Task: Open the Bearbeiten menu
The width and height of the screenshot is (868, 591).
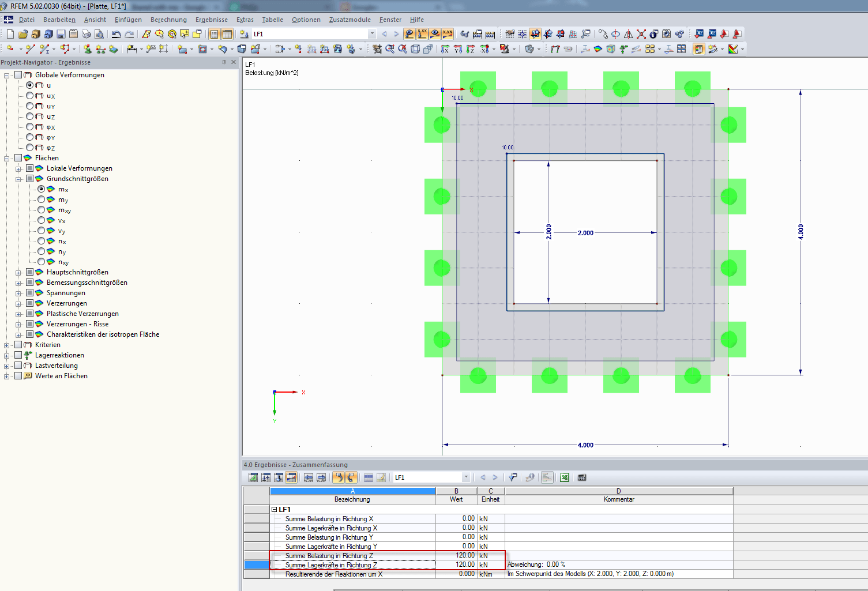Action: [59, 20]
